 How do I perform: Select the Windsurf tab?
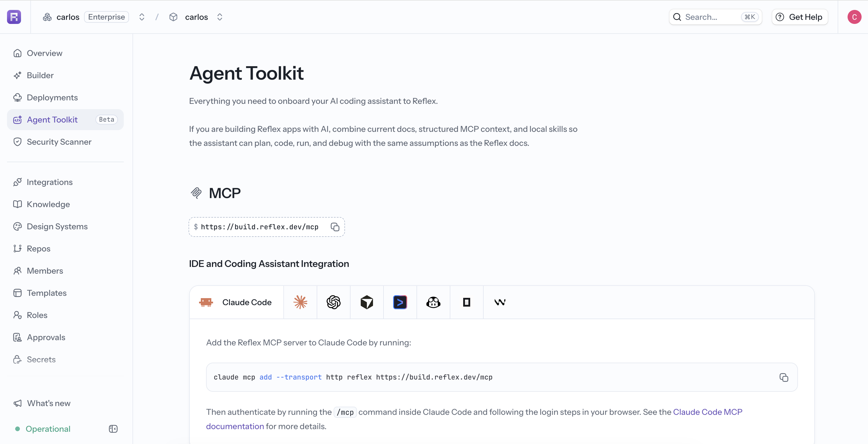pyautogui.click(x=500, y=302)
